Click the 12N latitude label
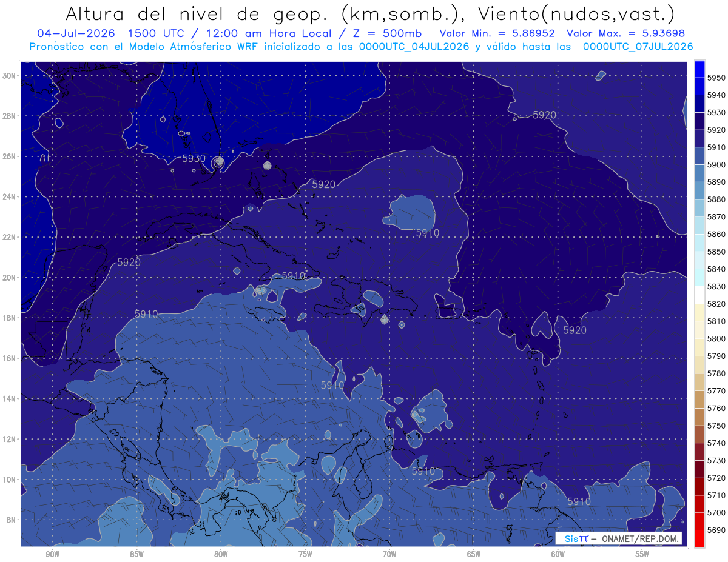Image resolution: width=728 pixels, height=562 pixels. (x=9, y=439)
